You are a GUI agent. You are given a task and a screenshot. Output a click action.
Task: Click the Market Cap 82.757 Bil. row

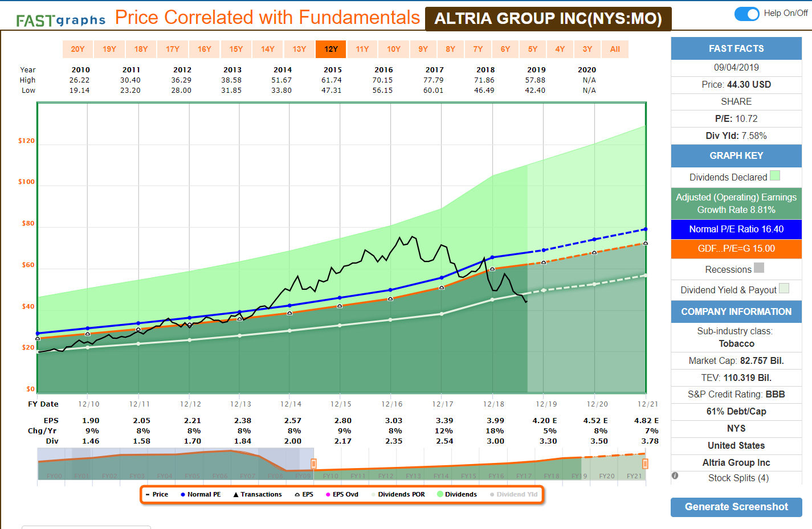coord(736,360)
